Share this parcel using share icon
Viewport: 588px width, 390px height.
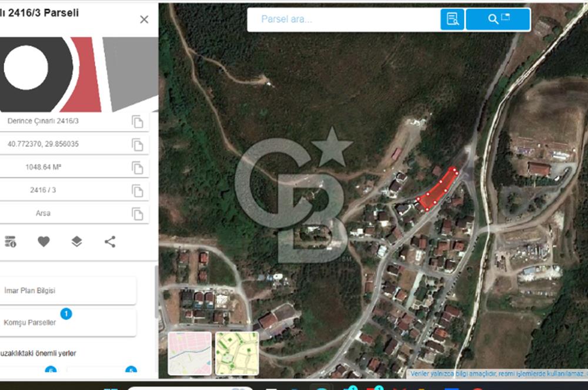pos(110,241)
